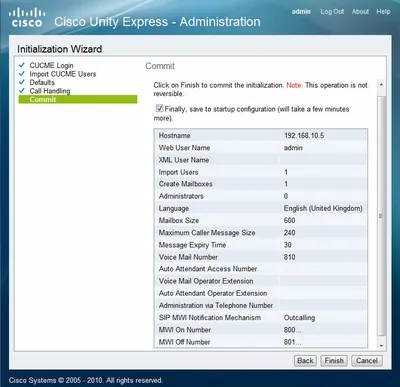Screen dimensions: 400x387
Task: Click the Back button
Action: point(305,361)
